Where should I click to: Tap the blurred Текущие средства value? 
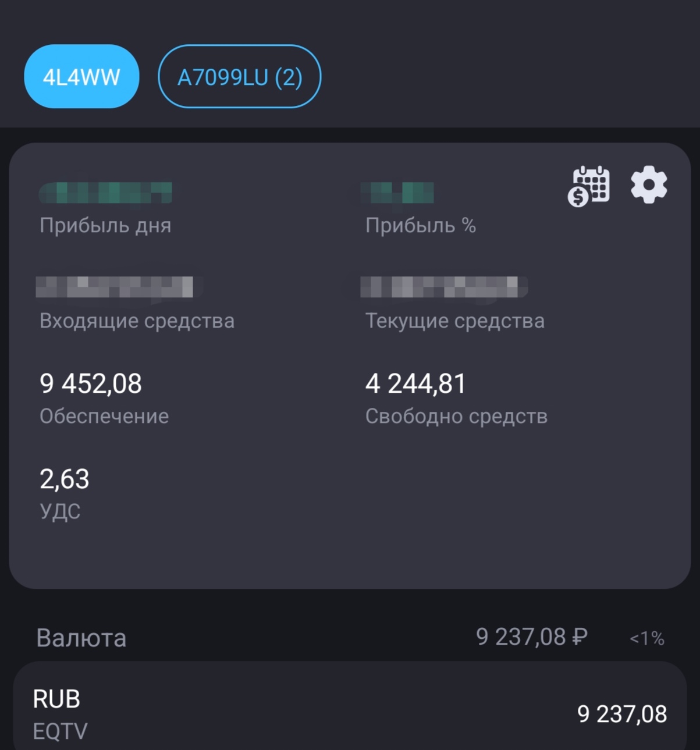[443, 287]
